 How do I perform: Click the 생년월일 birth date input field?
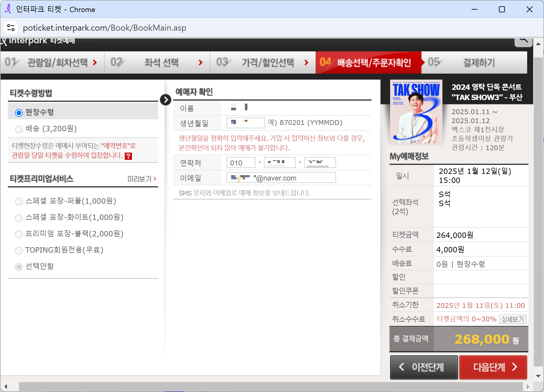click(x=246, y=123)
